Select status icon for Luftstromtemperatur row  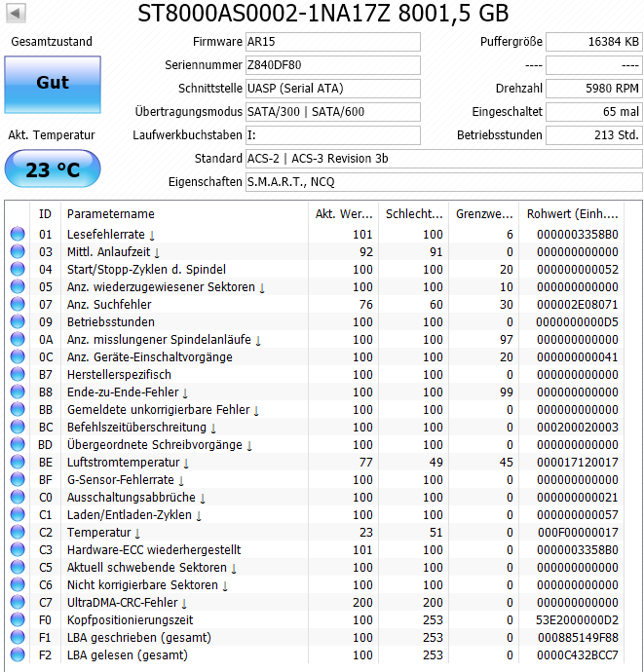pos(18,462)
